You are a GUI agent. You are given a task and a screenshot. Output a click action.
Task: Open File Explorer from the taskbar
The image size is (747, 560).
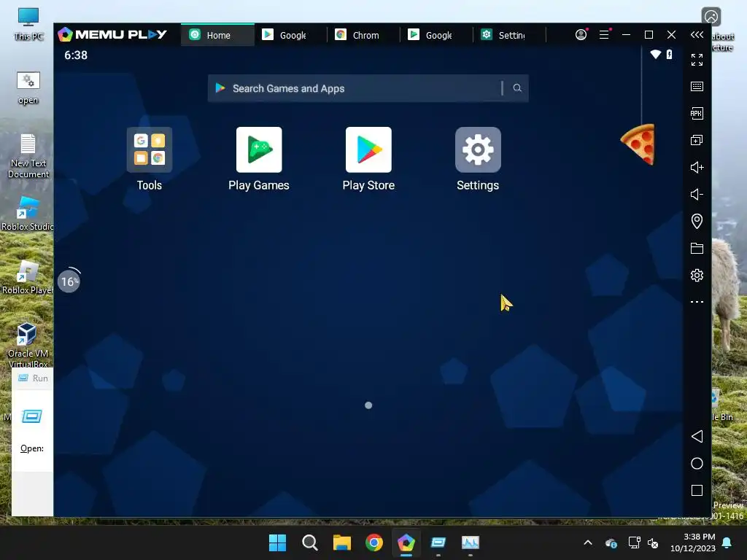pyautogui.click(x=341, y=542)
